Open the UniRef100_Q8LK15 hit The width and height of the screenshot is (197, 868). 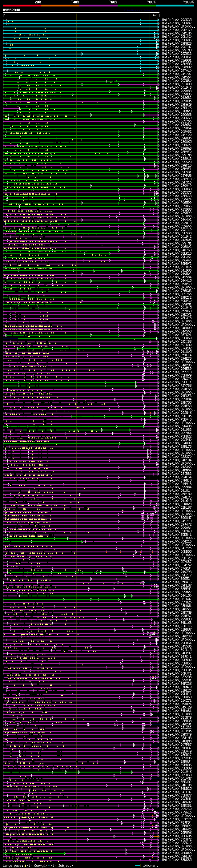click(177, 253)
